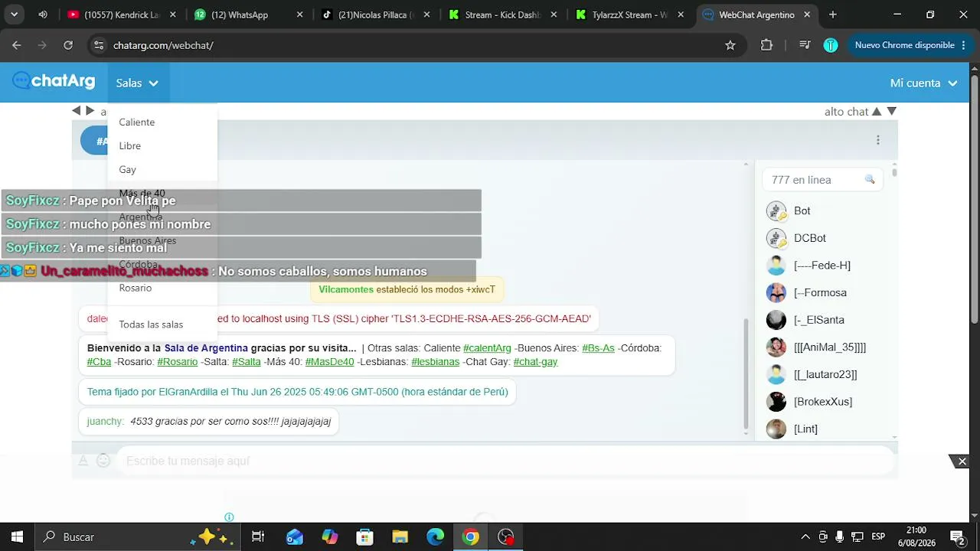Open the tab search dropdown arrow
This screenshot has height=551, width=980.
(x=15, y=15)
